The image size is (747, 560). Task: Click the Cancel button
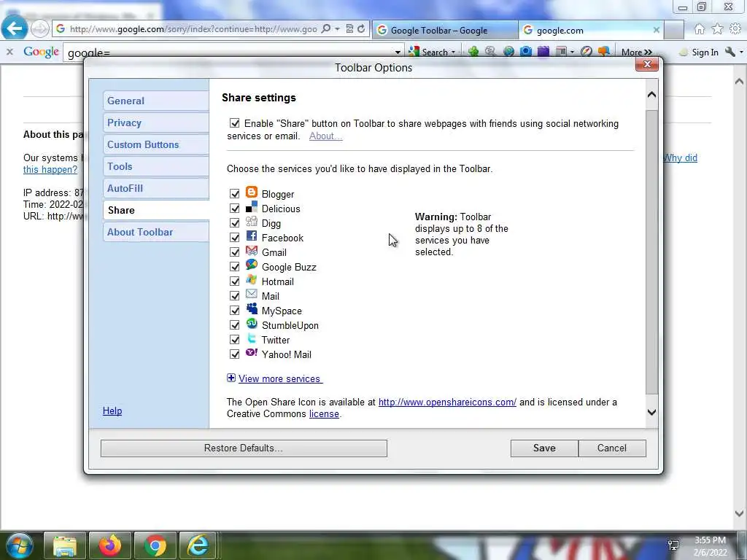[x=612, y=448]
